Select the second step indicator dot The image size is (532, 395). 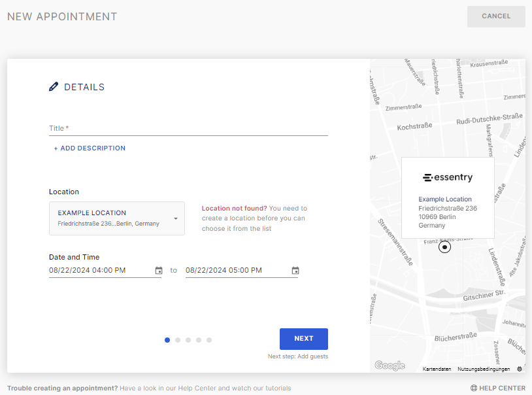tap(178, 340)
